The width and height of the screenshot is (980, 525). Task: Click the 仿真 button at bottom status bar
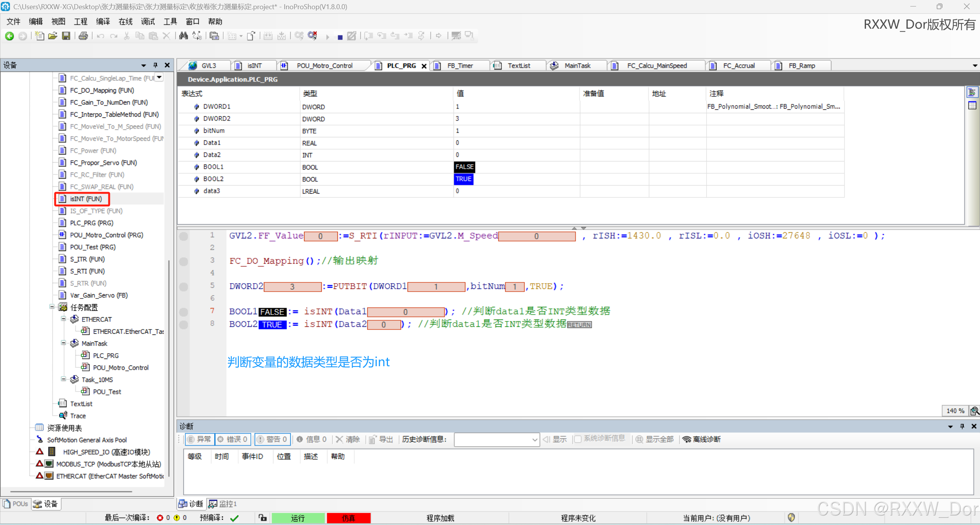pos(348,518)
